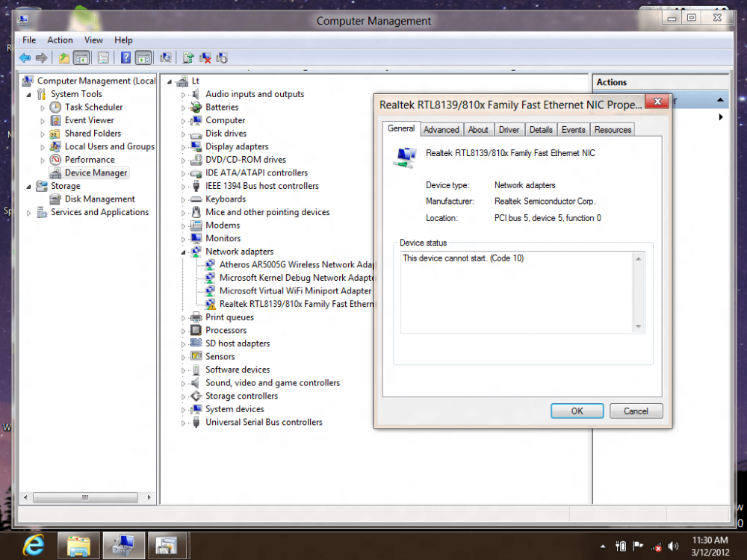Click the Back arrow toolbar icon
The height and width of the screenshot is (560, 747).
(x=25, y=57)
